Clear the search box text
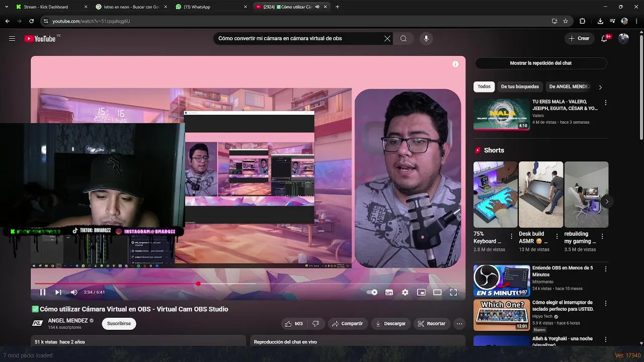This screenshot has width=644, height=362. pos(387,39)
